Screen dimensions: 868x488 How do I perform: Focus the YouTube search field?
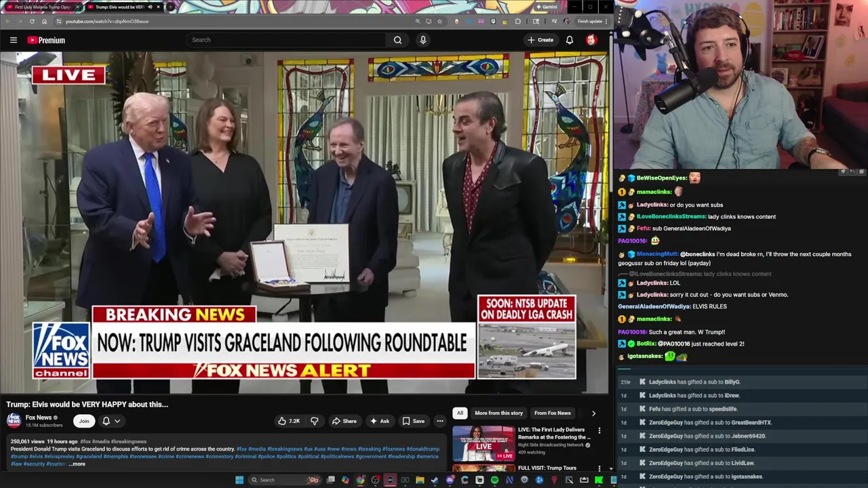(286, 40)
